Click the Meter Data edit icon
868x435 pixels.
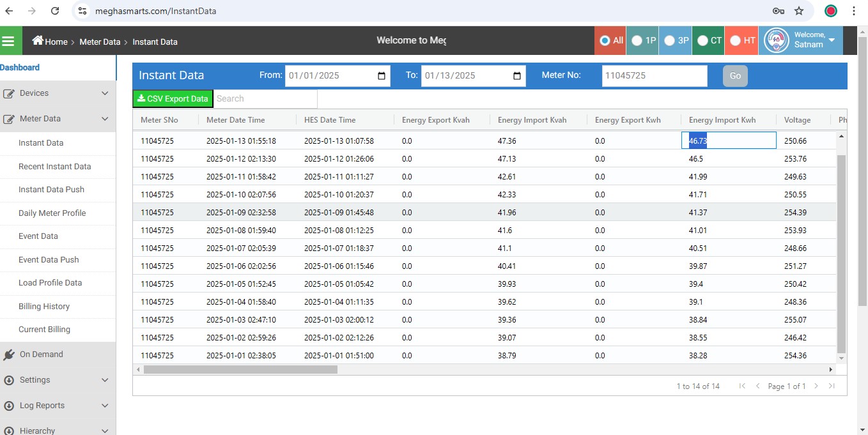[x=9, y=119]
